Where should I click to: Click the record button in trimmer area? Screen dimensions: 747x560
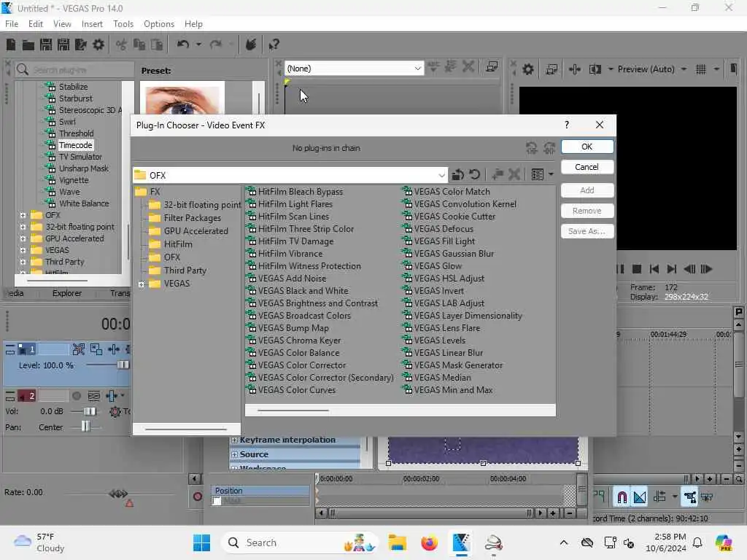pyautogui.click(x=197, y=497)
